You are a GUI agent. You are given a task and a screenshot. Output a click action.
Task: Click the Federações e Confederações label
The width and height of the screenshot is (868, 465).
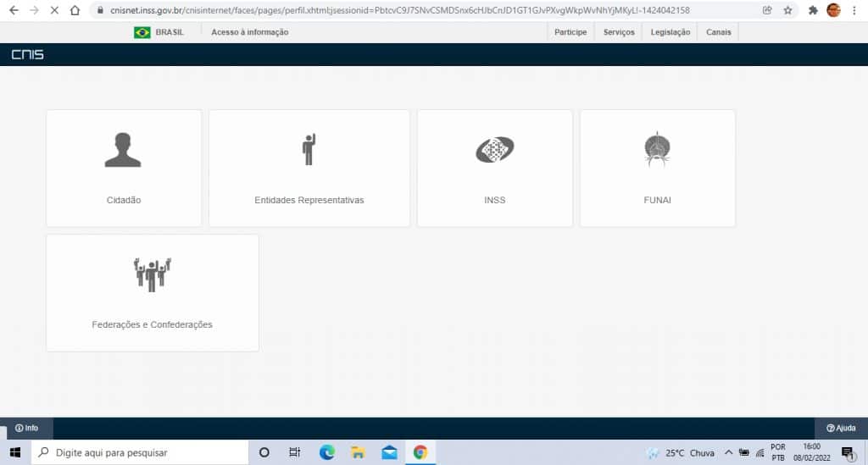[x=153, y=324]
